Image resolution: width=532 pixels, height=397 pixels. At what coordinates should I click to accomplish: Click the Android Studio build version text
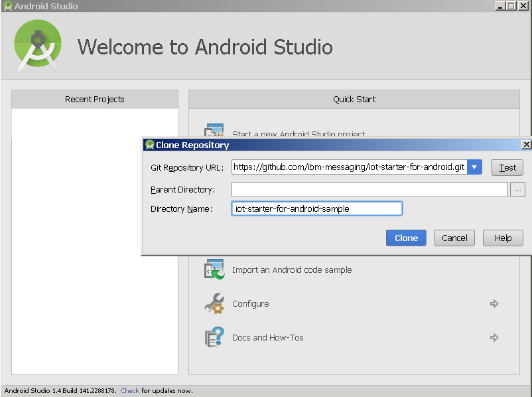point(60,390)
